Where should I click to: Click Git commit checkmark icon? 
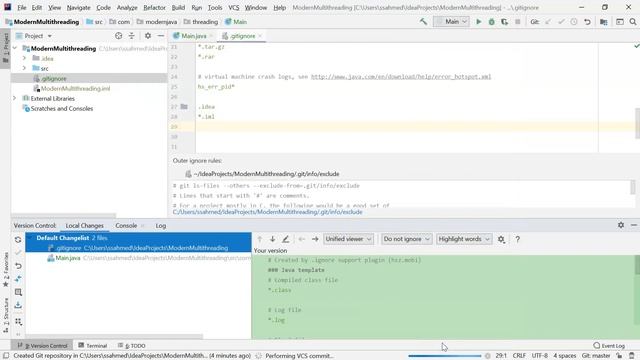pos(561,22)
